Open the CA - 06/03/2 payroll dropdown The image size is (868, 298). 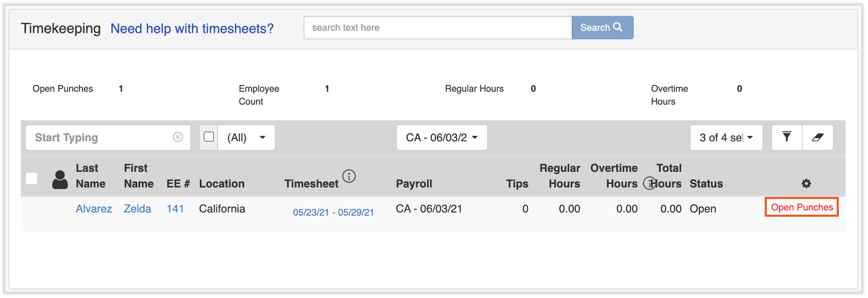(441, 138)
